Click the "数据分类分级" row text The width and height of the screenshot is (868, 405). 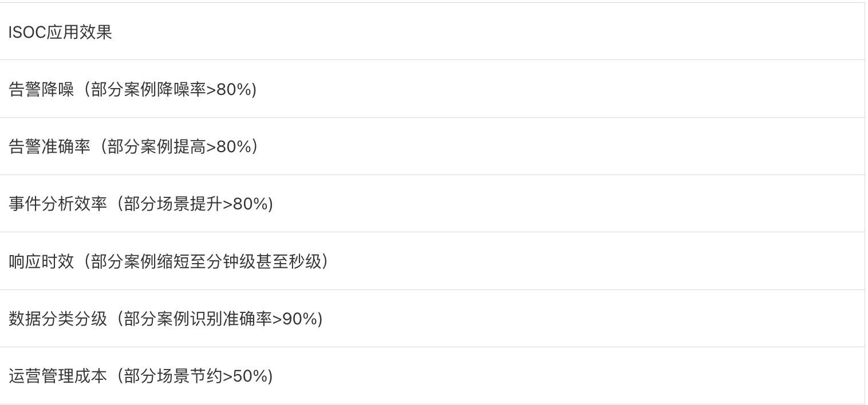[57, 319]
